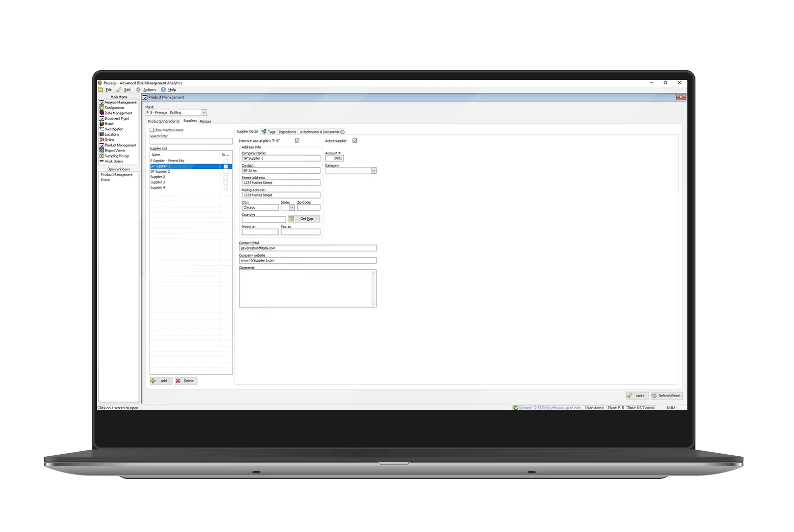The width and height of the screenshot is (794, 532).
Task: Open Investigation in the Main Menu
Action: [112, 129]
